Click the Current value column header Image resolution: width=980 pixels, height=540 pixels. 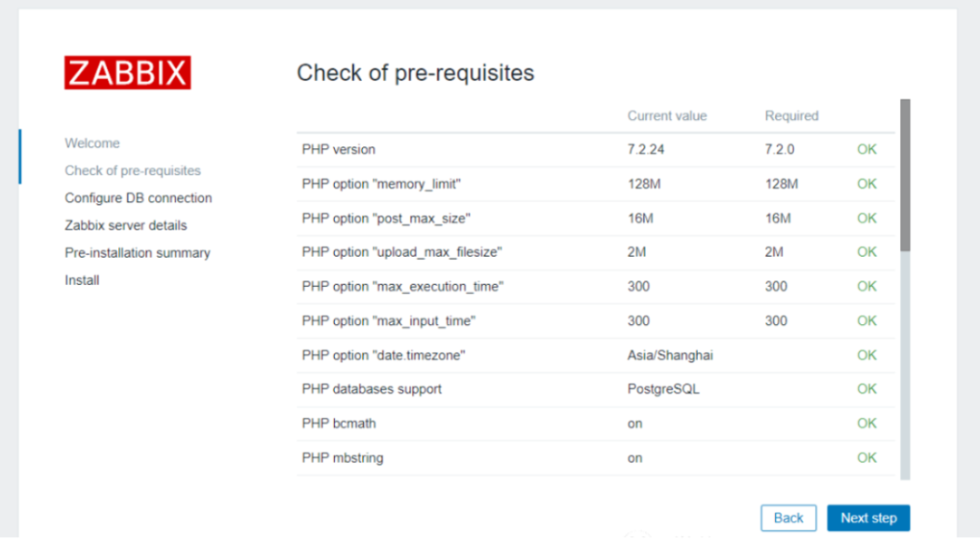[x=667, y=116]
